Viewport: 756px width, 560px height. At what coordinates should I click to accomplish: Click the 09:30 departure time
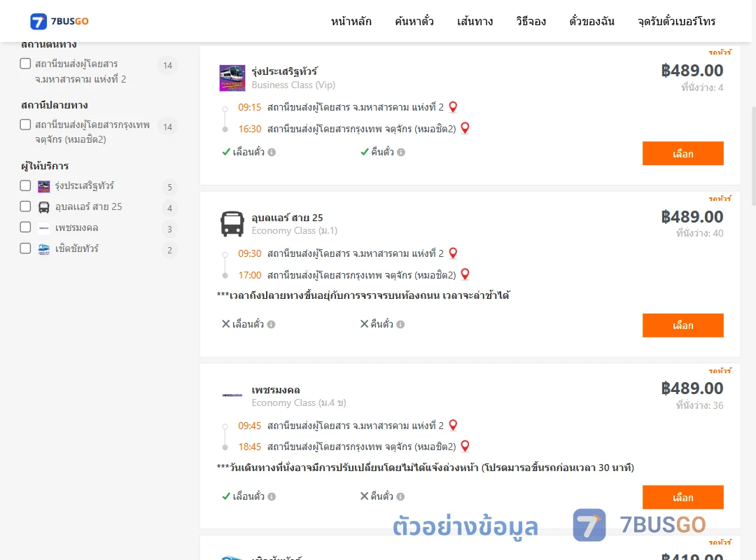pyautogui.click(x=250, y=253)
